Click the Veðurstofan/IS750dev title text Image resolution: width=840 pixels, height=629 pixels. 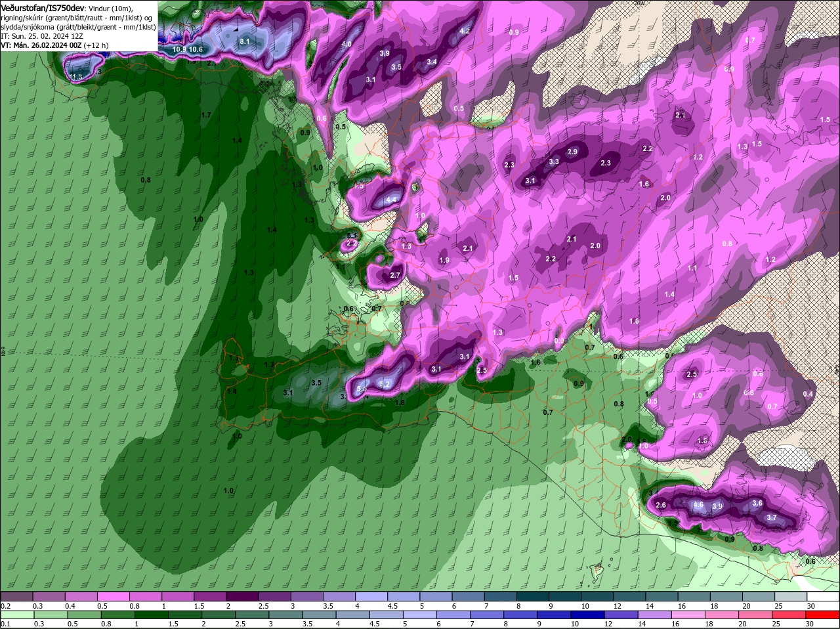pyautogui.click(x=43, y=7)
